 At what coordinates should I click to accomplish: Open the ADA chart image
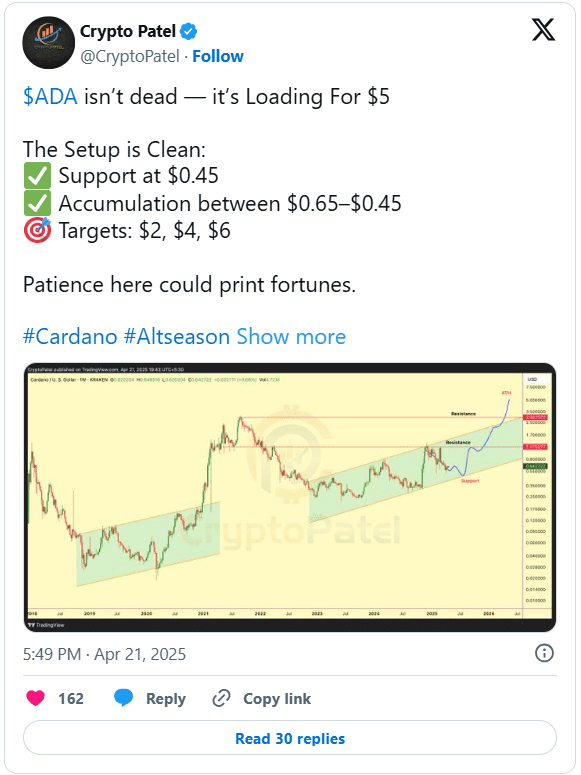[290, 497]
